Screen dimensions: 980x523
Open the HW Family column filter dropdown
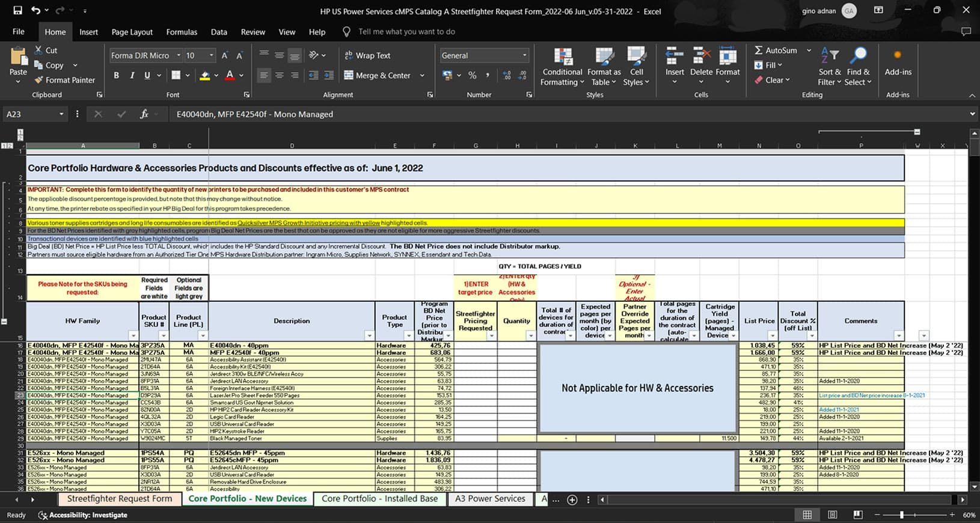click(133, 335)
